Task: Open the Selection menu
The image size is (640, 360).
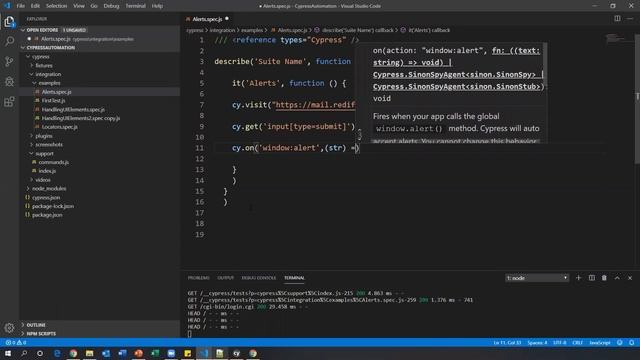Action: [x=56, y=6]
